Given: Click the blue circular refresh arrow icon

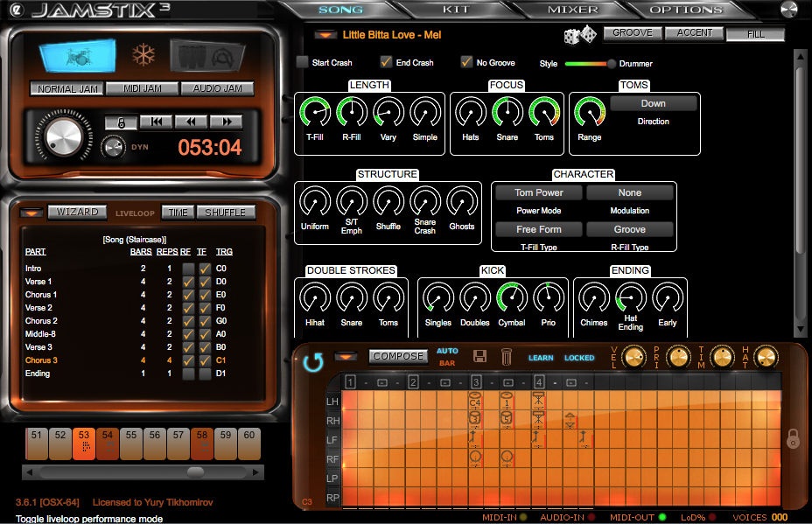Looking at the screenshot, I should click(313, 362).
